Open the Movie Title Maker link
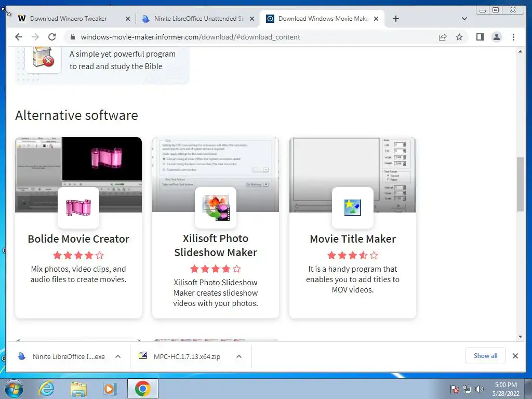 (x=353, y=239)
